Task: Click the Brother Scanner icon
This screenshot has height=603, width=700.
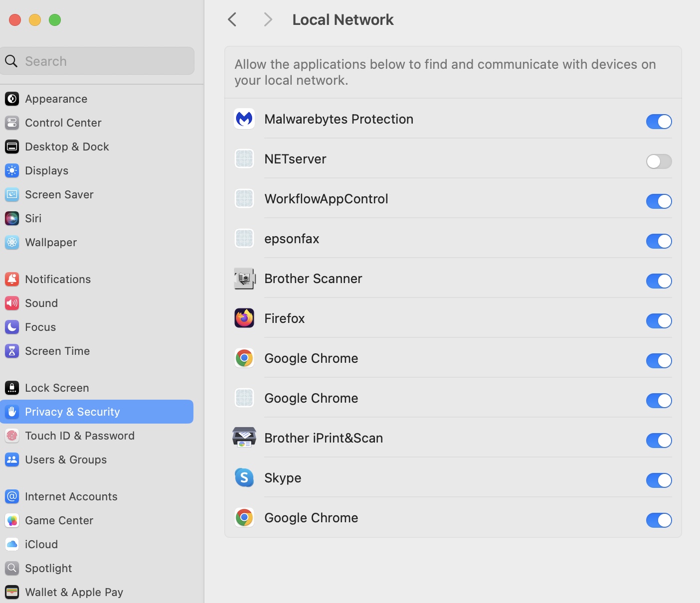Action: (244, 278)
